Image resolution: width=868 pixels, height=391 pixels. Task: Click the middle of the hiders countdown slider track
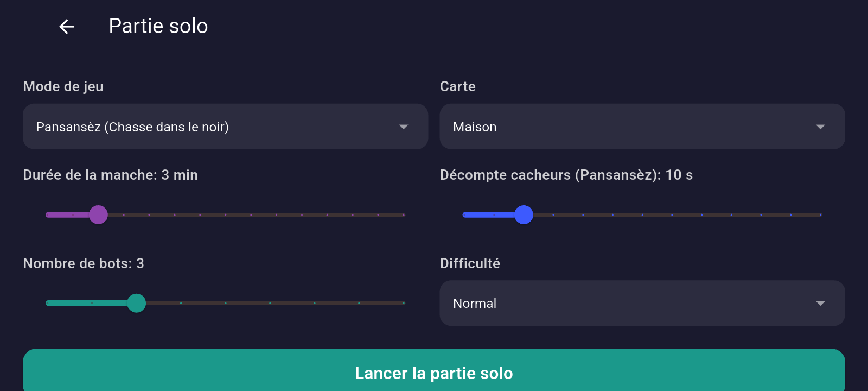[x=643, y=215]
